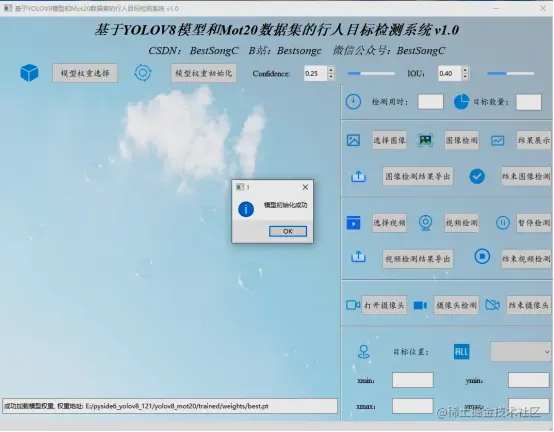554x432 pixels.
Task: Click the chart result display icon
Action: click(x=497, y=141)
